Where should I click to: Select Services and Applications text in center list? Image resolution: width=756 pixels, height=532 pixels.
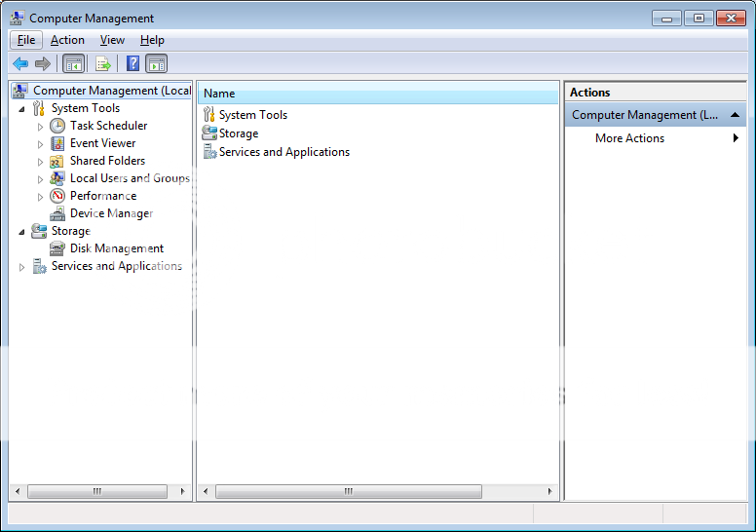tap(284, 152)
